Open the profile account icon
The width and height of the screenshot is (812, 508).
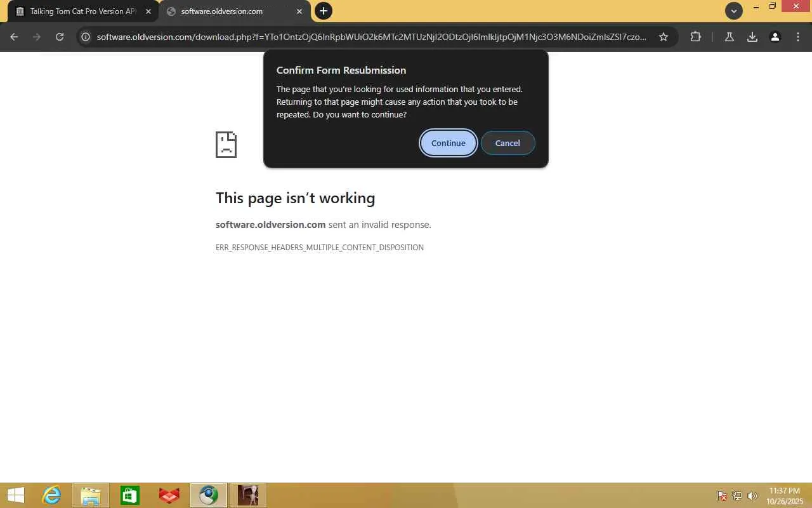(x=775, y=37)
